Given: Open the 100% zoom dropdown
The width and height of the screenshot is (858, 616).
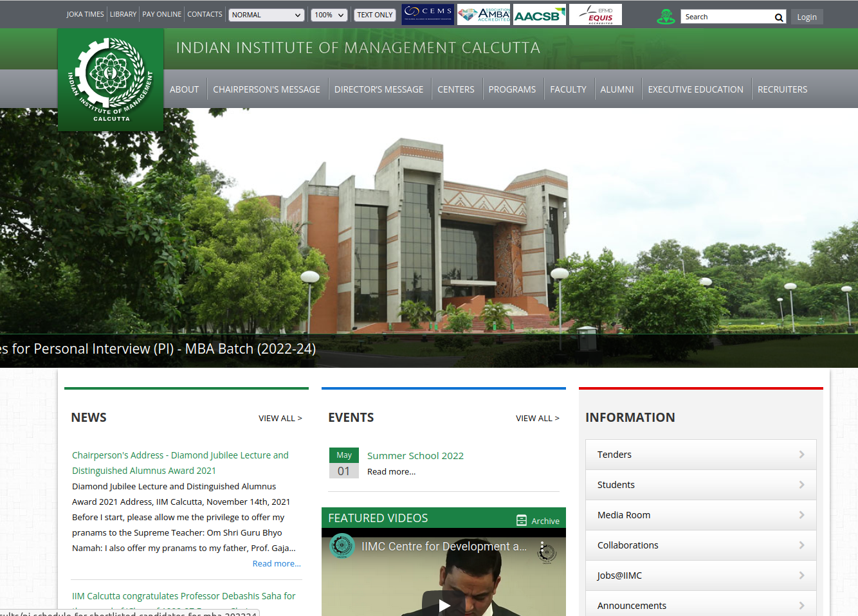Looking at the screenshot, I should pyautogui.click(x=329, y=15).
